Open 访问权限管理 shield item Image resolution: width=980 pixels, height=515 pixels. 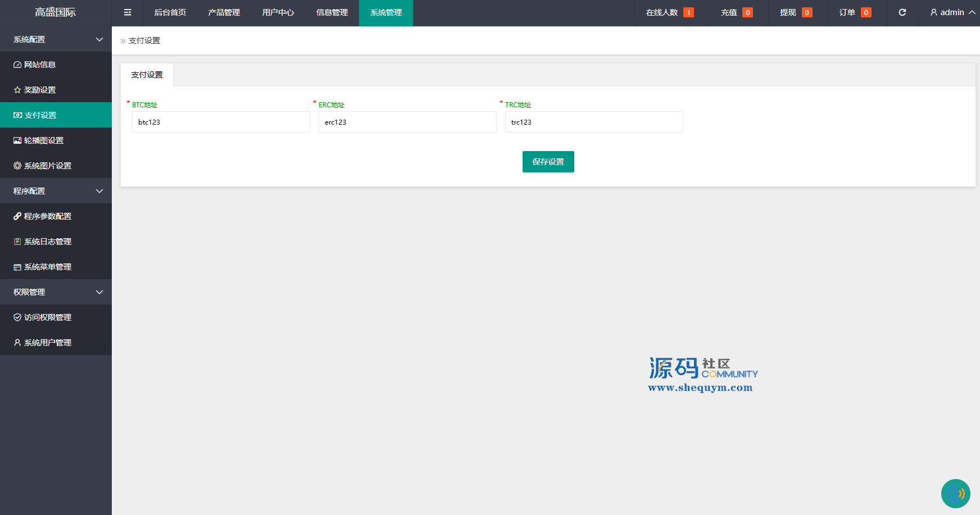click(48, 317)
